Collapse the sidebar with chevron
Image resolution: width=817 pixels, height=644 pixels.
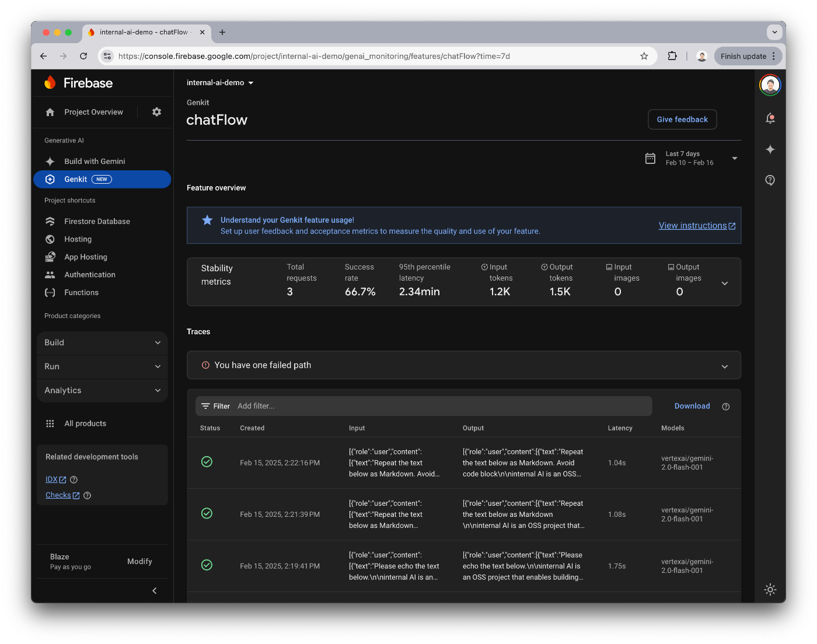154,591
